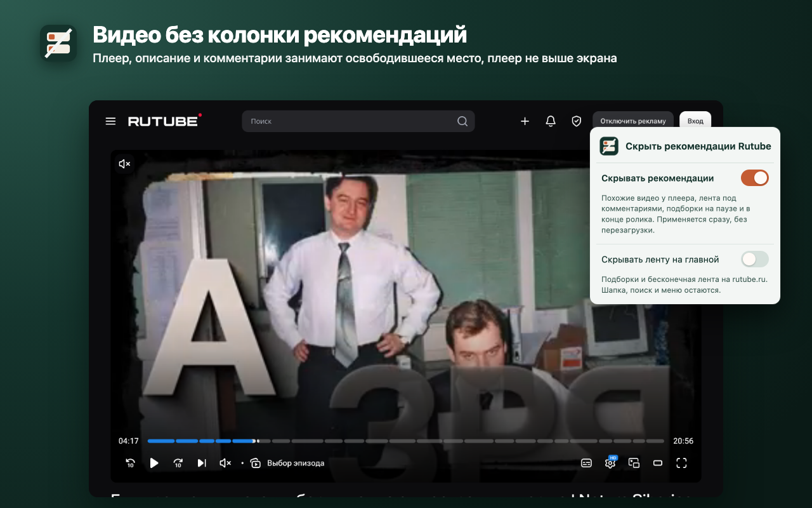
Task: Enable the 'Скрывать ленту на главной' switch
Action: click(x=755, y=259)
